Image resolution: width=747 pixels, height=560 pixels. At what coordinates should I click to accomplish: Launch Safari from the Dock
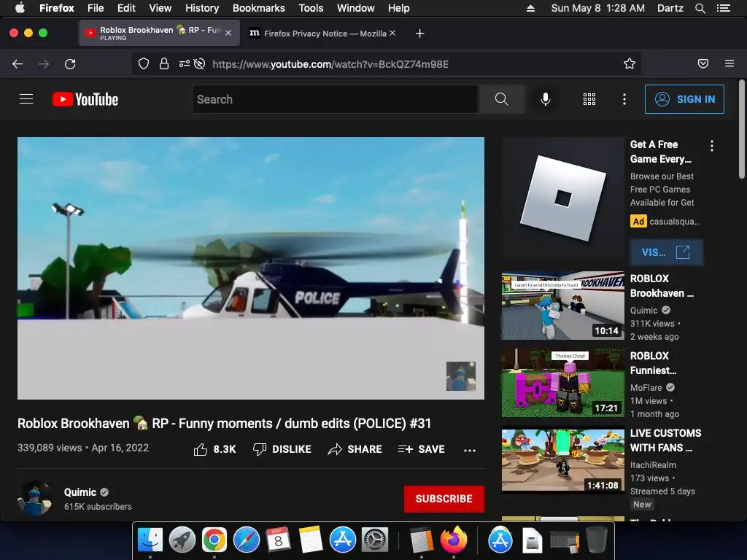coord(247,540)
